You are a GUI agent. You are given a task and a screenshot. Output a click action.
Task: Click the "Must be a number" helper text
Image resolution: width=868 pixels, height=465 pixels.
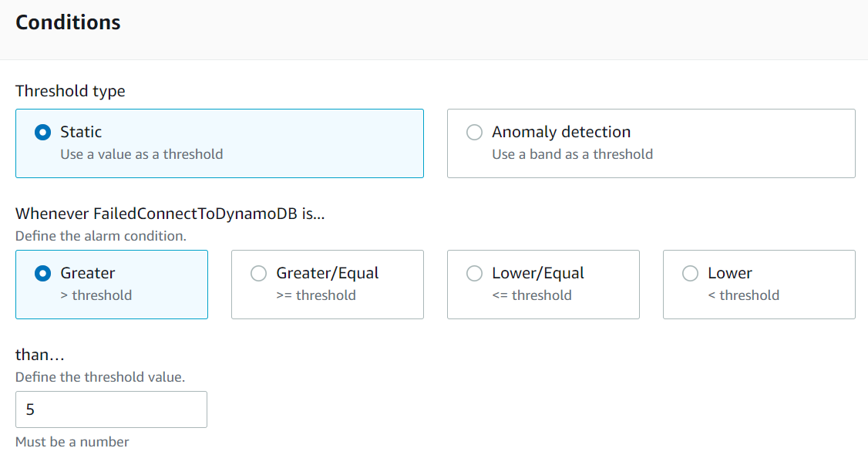[x=72, y=442]
